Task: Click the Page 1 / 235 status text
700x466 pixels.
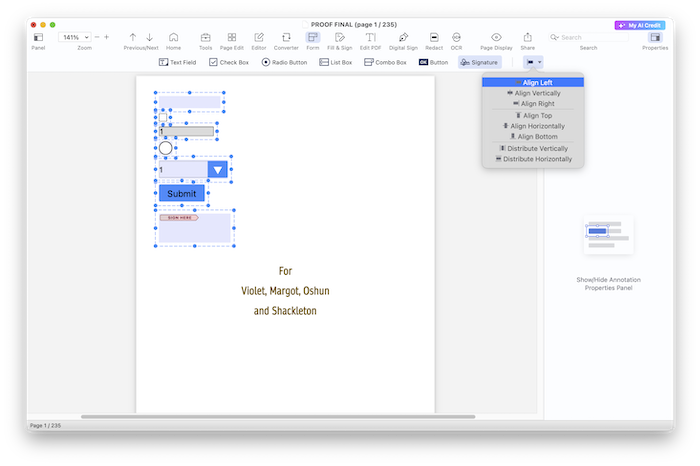Action: pos(45,426)
